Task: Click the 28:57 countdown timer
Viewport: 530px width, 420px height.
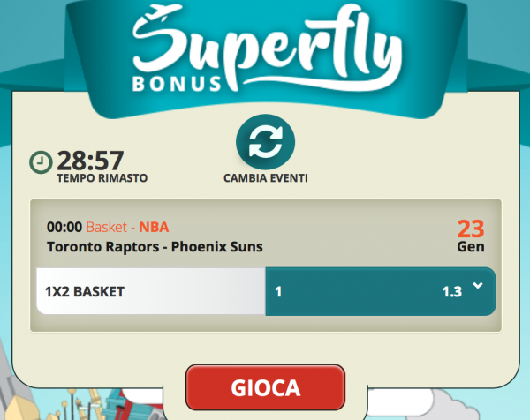Action: tap(90, 161)
